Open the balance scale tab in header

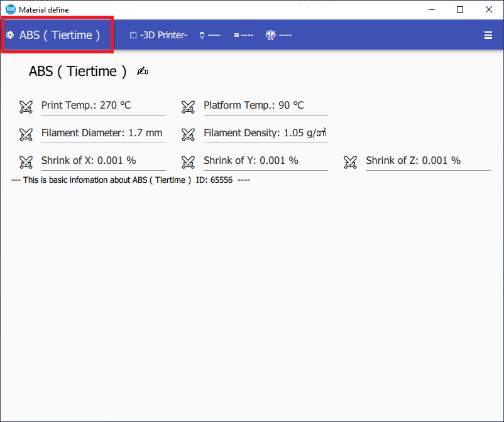[278, 35]
